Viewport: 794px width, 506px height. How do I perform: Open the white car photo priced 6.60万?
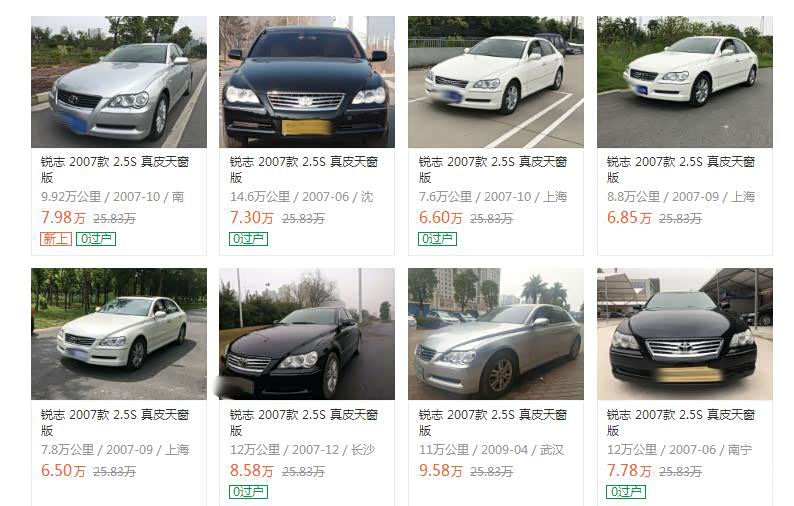click(496, 82)
